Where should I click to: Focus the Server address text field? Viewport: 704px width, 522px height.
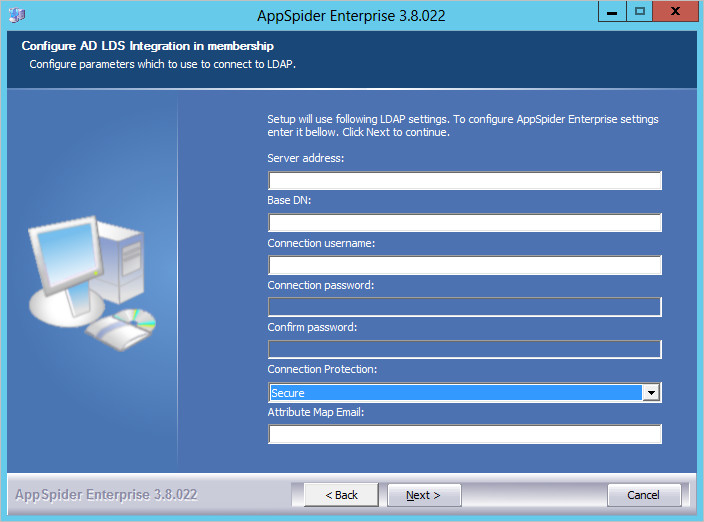tap(464, 181)
